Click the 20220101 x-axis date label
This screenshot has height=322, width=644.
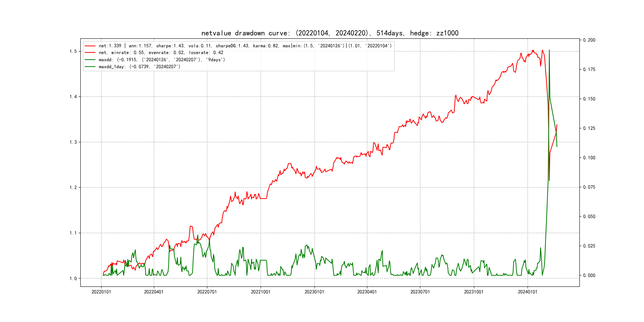(101, 292)
